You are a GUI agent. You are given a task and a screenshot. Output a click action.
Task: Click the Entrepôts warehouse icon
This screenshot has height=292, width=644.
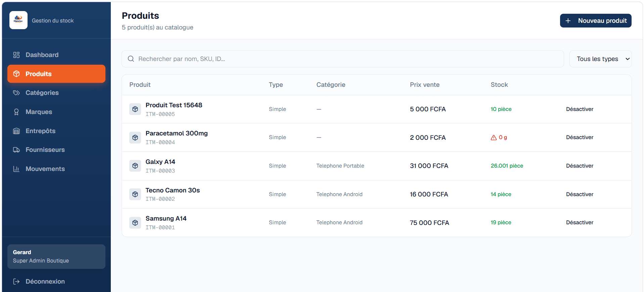pos(16,131)
